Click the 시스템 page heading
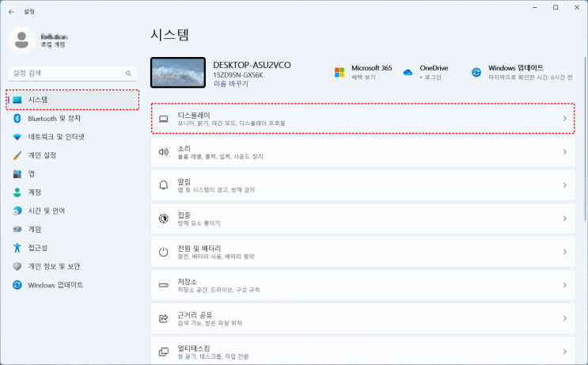588x365 pixels. coord(169,35)
